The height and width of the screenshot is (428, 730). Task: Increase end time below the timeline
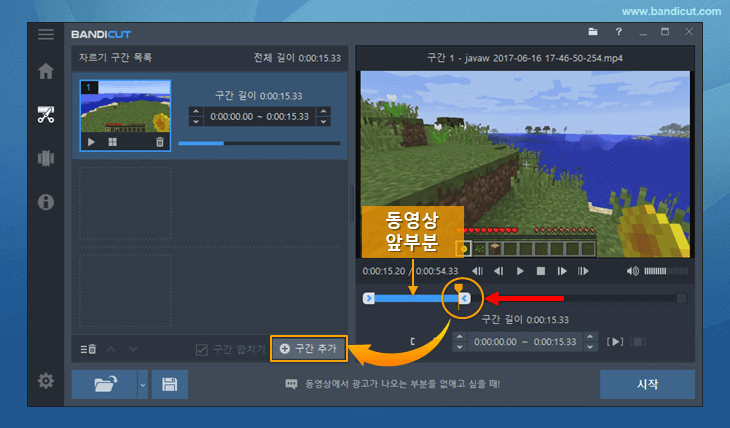click(590, 336)
